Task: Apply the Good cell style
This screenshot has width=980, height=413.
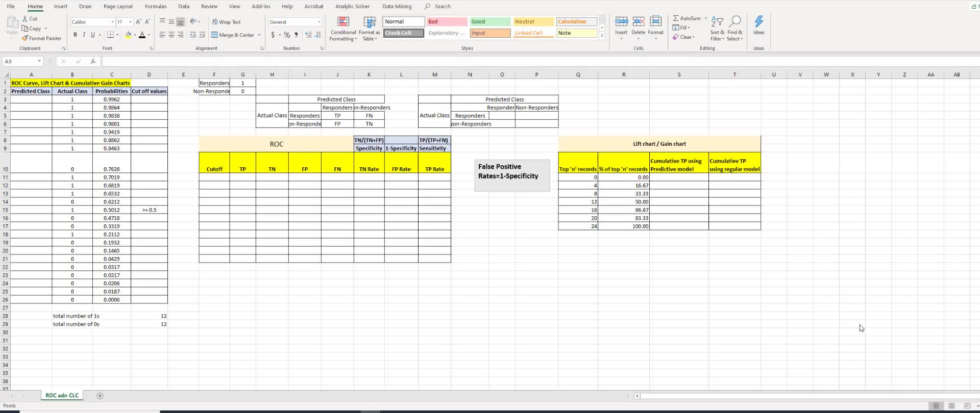Action: pyautogui.click(x=489, y=21)
